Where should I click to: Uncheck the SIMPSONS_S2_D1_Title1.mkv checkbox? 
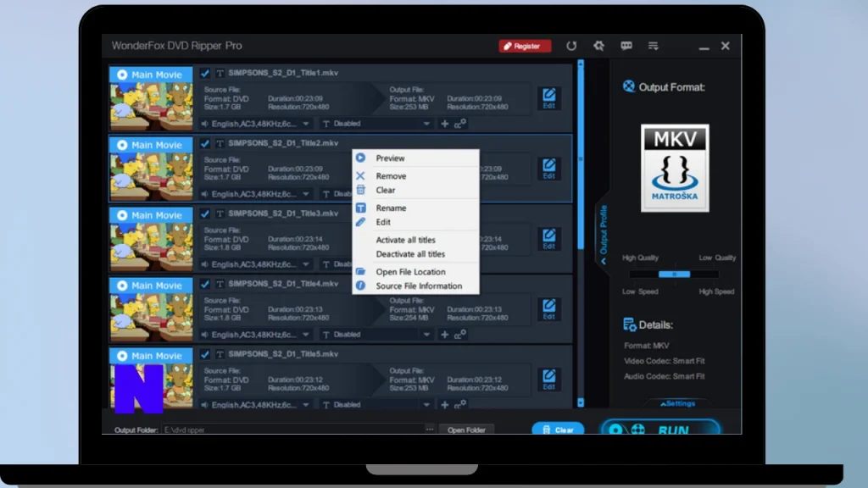pos(205,73)
